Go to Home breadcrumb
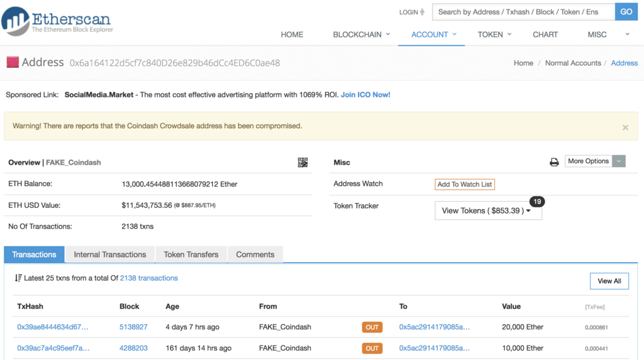This screenshot has width=644, height=360. 523,63
